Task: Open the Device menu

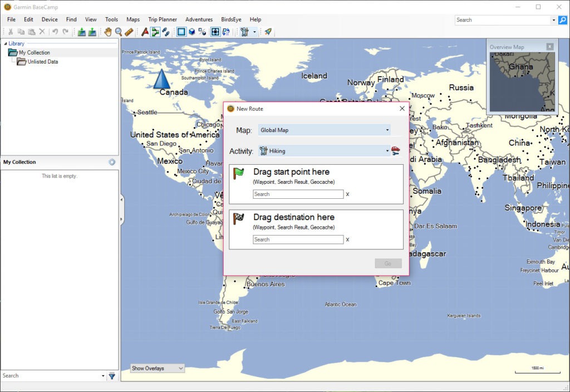Action: click(50, 19)
